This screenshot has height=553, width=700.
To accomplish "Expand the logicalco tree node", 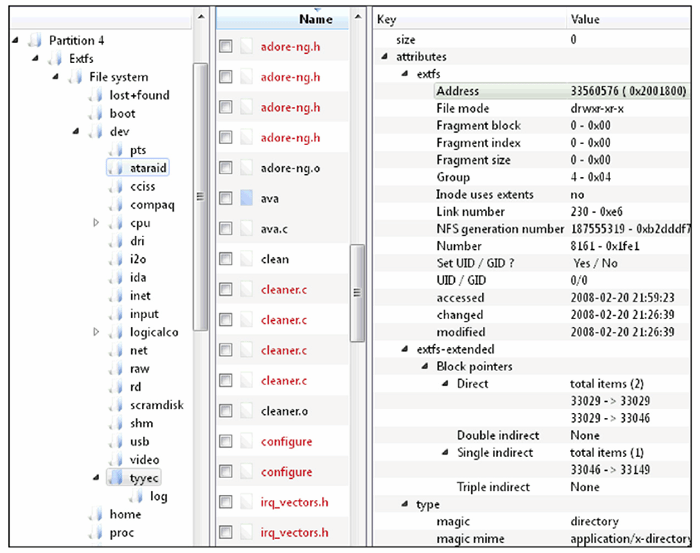I will coord(96,332).
